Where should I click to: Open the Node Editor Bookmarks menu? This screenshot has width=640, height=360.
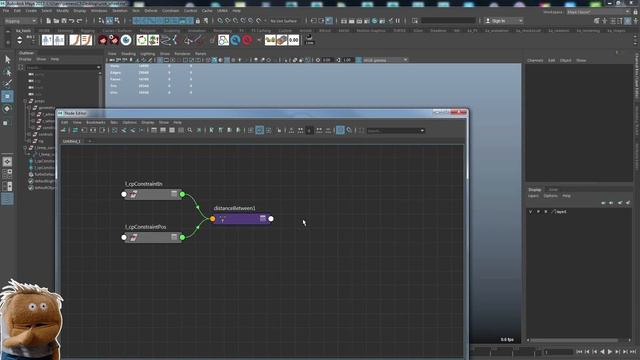(x=96, y=122)
